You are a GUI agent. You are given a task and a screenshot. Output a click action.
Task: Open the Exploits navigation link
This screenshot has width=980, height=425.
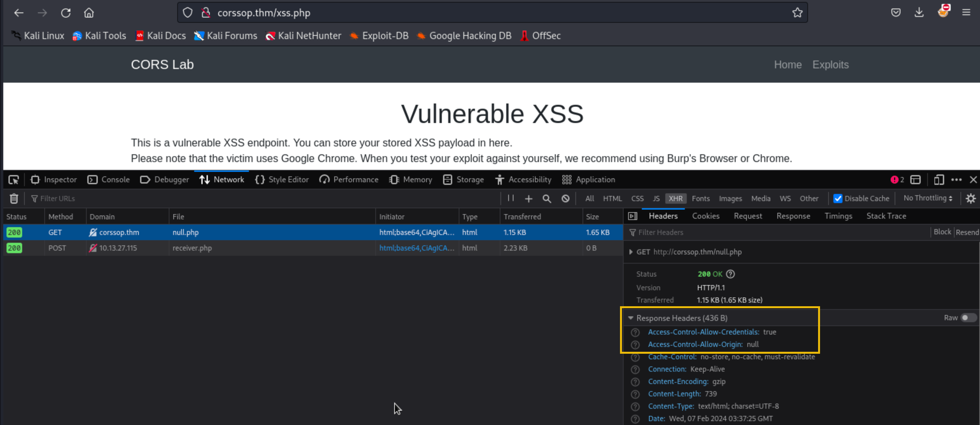click(x=830, y=65)
